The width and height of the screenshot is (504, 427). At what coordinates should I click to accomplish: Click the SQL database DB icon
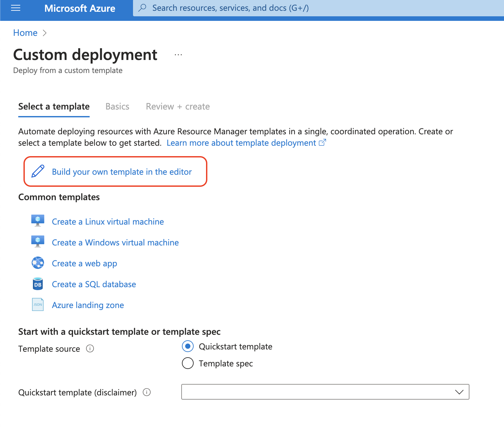pos(37,283)
